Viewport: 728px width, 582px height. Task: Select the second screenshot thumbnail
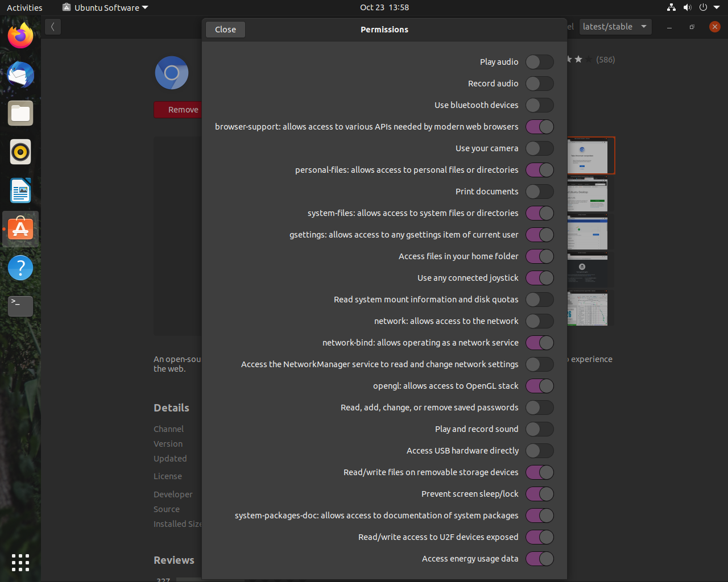(588, 194)
